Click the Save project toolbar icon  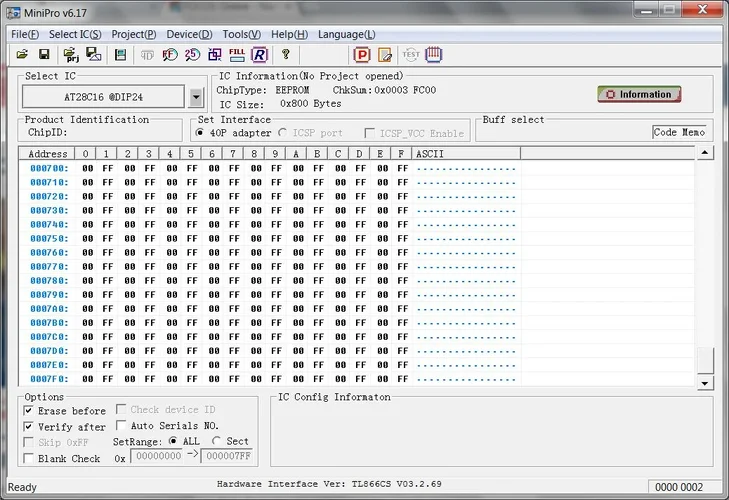(93, 54)
